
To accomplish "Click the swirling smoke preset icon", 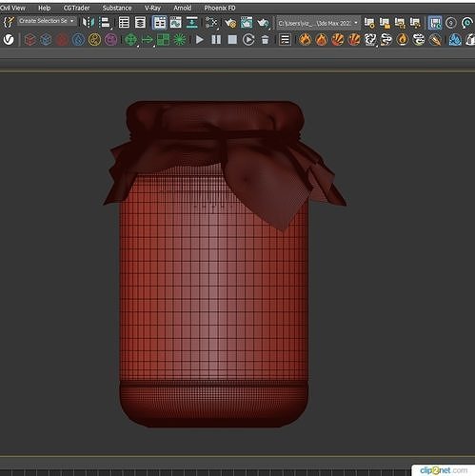I will (386, 40).
